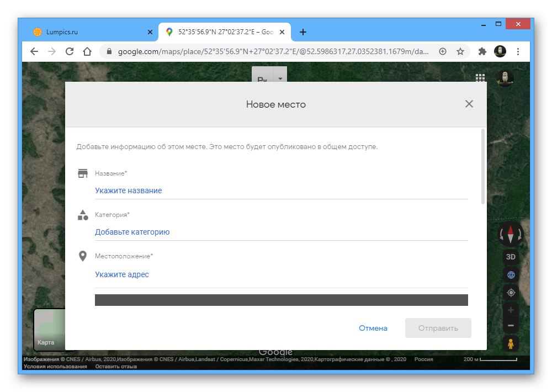Close the Google Maps tab
This screenshot has width=552, height=392.
[x=282, y=32]
